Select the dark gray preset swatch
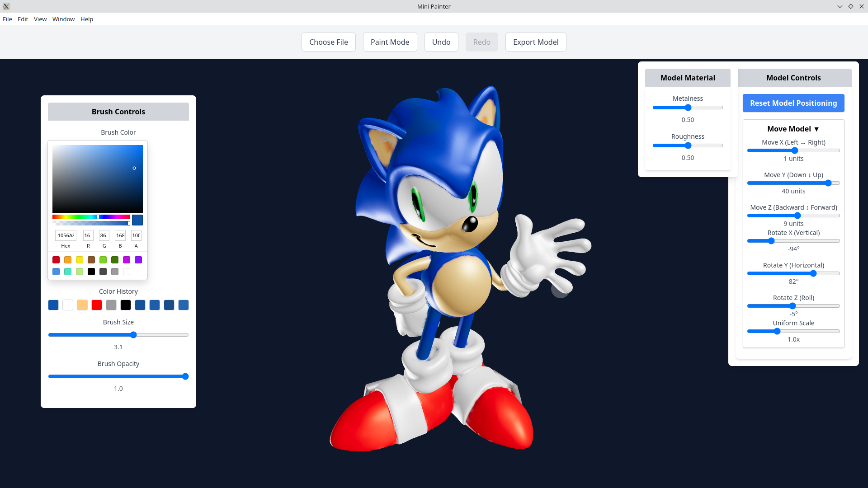The image size is (868, 488). coord(103,272)
